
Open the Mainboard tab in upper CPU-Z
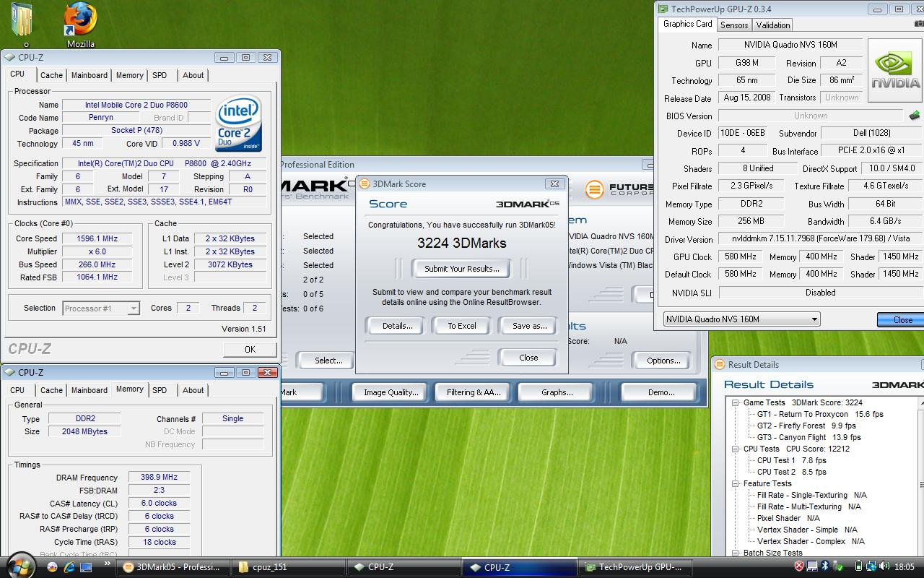pyautogui.click(x=90, y=75)
